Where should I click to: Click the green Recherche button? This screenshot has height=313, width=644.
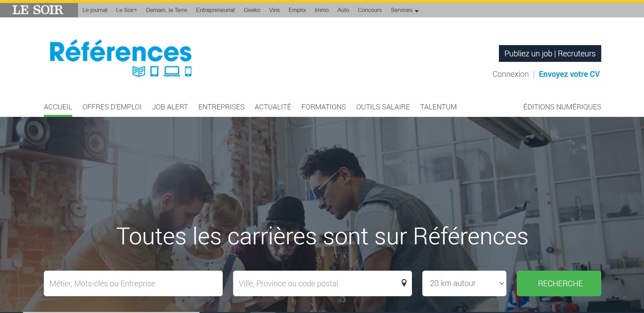coord(559,283)
